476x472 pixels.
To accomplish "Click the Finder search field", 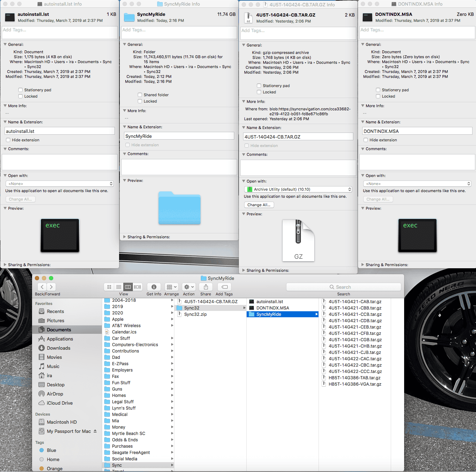I will coord(344,287).
